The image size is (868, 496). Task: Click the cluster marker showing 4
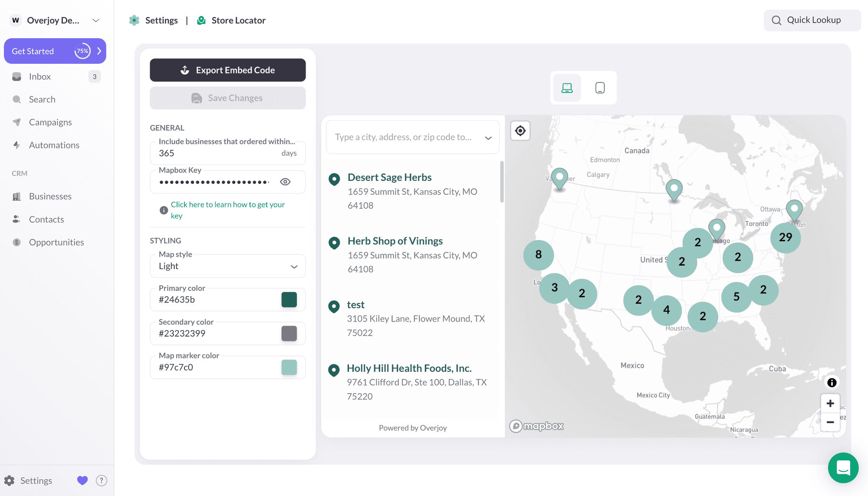click(x=667, y=310)
